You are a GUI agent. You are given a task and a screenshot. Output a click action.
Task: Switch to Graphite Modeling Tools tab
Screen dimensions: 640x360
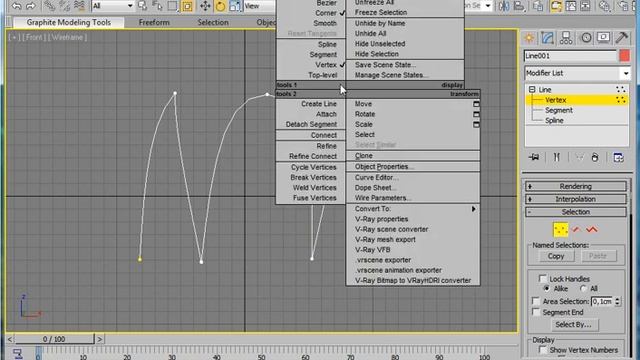pos(69,22)
